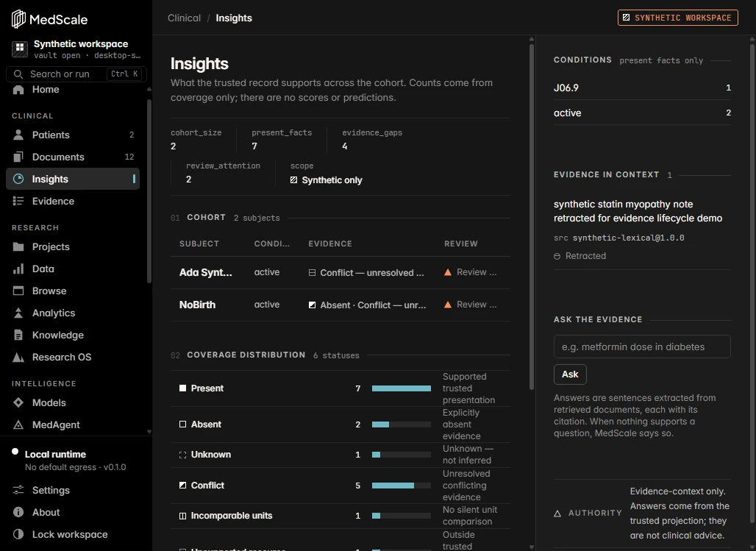This screenshot has height=551, width=756.
Task: Open the NoBirth subject row
Action: (x=340, y=305)
